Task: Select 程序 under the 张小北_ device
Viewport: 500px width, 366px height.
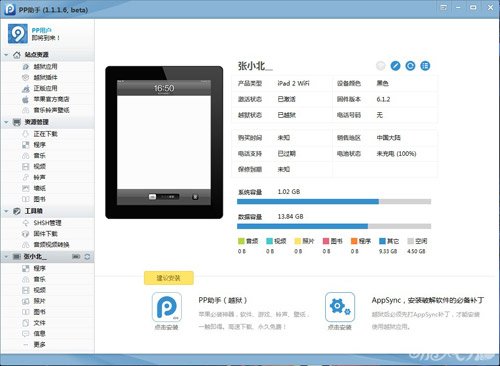Action: click(x=39, y=268)
